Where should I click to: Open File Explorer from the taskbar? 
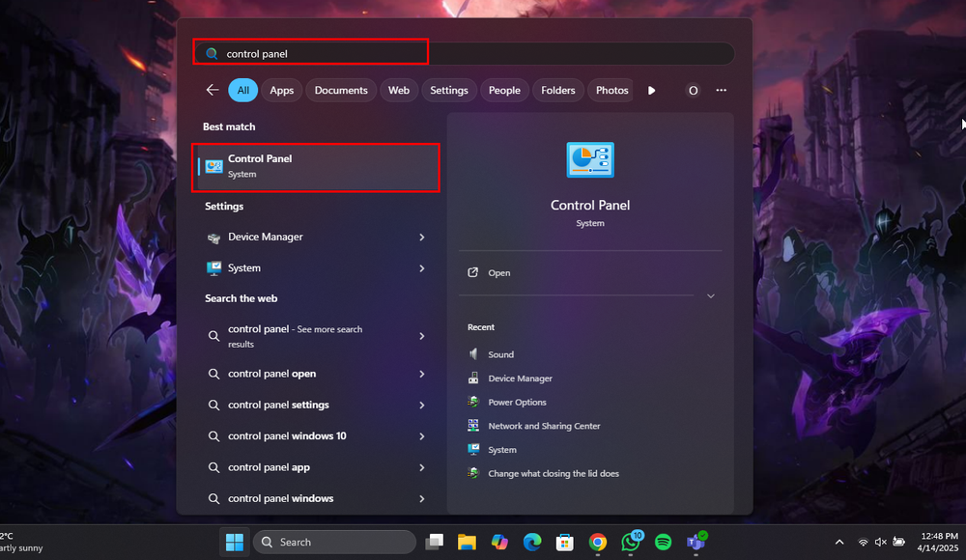point(468,542)
